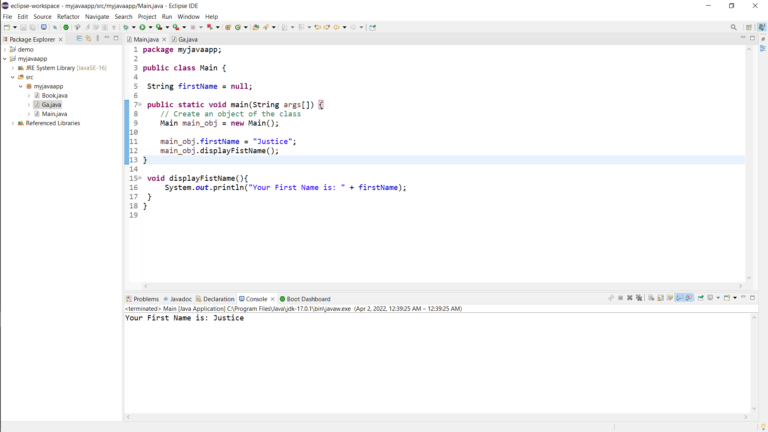Screen dimensions: 768x432
Task: Select Book.java in Package Explorer
Action: tap(54, 95)
